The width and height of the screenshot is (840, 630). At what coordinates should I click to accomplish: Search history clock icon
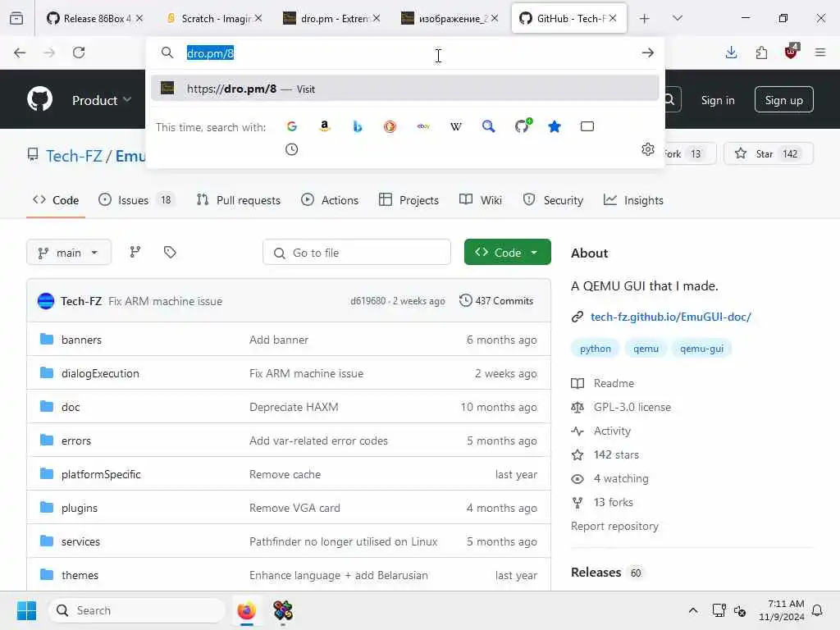(x=291, y=149)
